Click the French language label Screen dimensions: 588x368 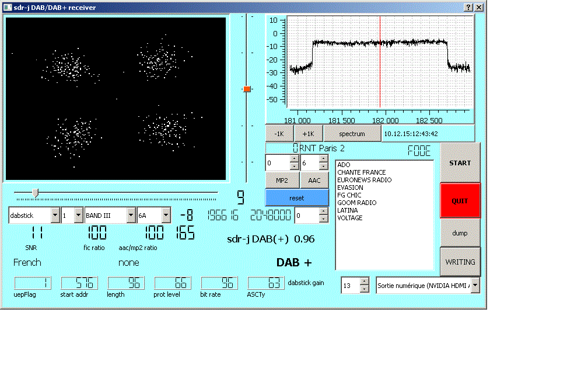coord(27,262)
